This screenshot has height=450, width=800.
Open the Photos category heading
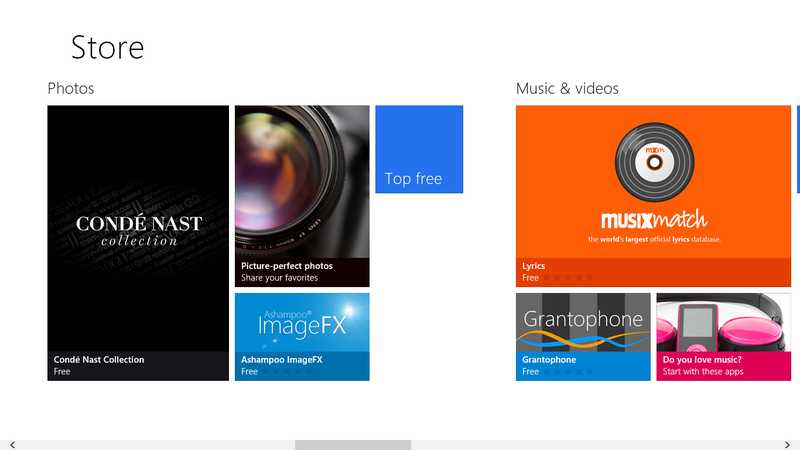[71, 88]
